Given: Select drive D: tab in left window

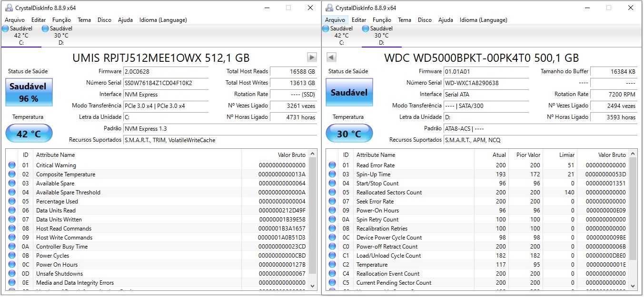Looking at the screenshot, I should coord(61,36).
